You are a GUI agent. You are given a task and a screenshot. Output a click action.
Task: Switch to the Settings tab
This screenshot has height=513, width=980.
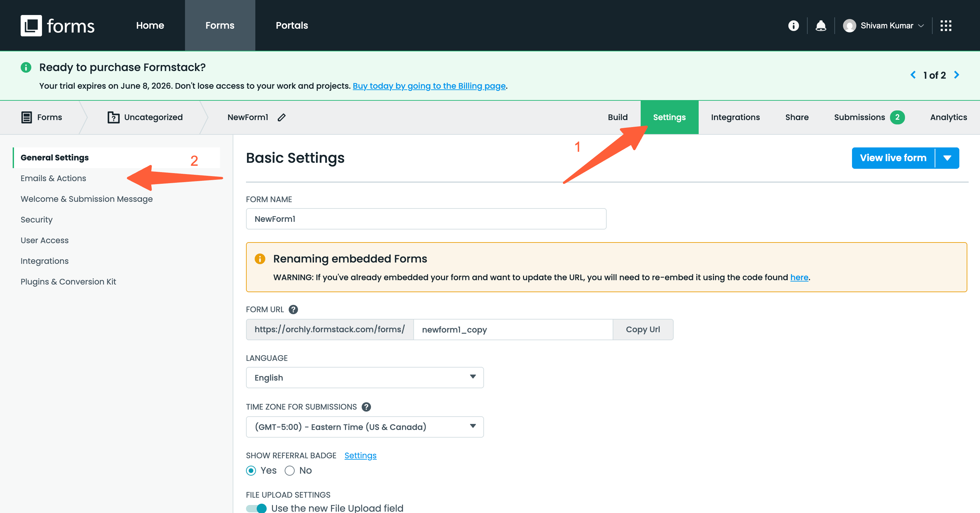tap(669, 117)
